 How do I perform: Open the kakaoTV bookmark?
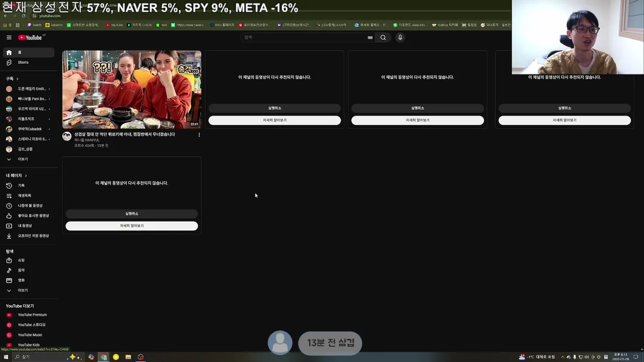54,25
